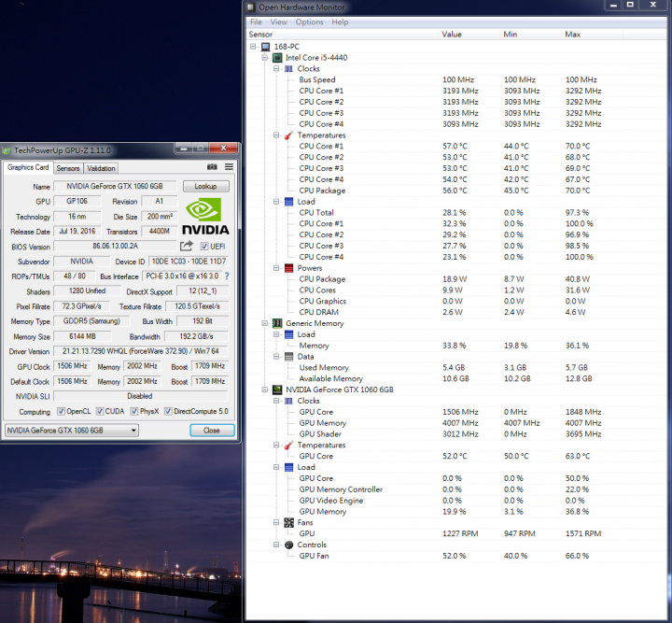Toggle the UEFI checkbox
Screen dimensions: 672x623
click(x=204, y=247)
